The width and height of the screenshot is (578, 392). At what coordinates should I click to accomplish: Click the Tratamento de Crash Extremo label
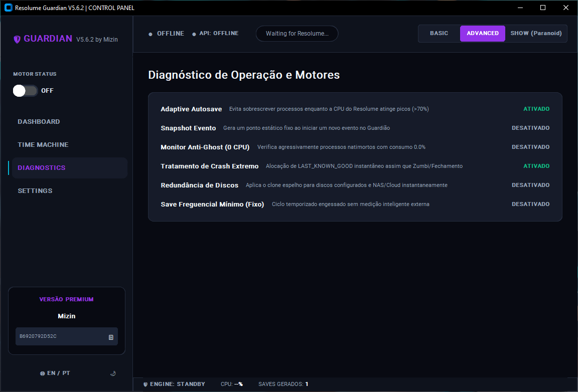210,166
